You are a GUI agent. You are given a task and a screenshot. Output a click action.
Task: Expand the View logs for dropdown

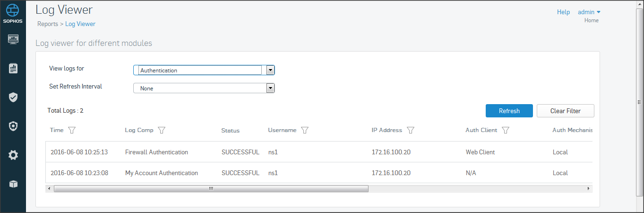click(x=270, y=71)
